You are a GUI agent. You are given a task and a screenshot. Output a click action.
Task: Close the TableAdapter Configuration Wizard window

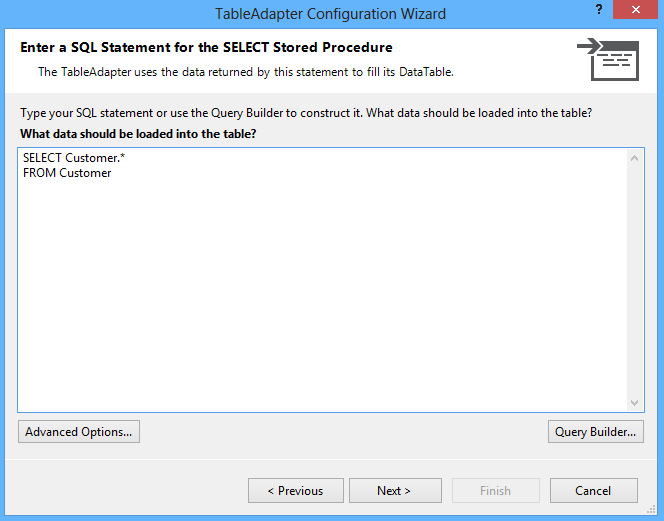pos(639,13)
